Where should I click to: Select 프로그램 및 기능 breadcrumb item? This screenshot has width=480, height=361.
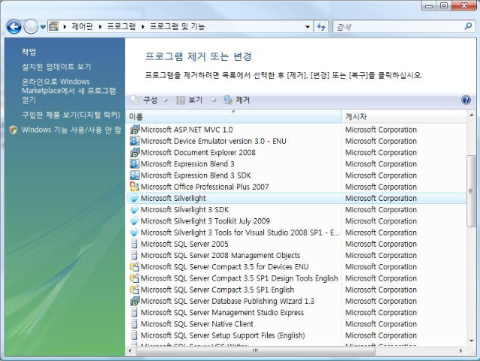pyautogui.click(x=177, y=26)
